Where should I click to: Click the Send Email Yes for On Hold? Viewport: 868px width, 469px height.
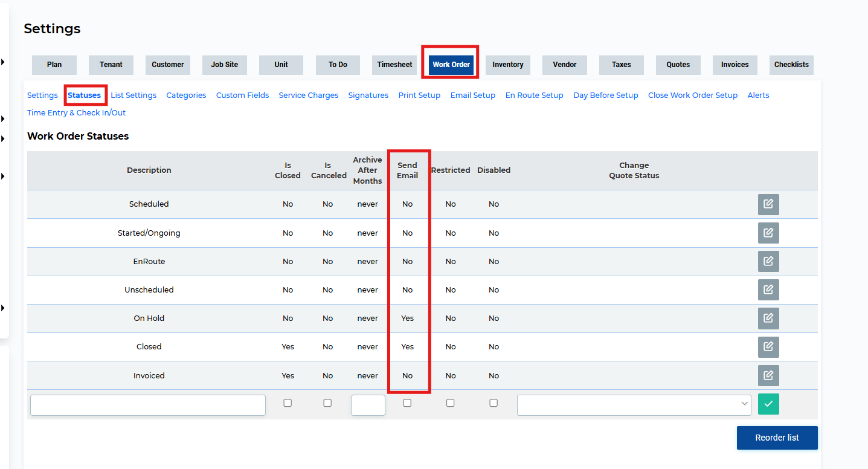408,318
